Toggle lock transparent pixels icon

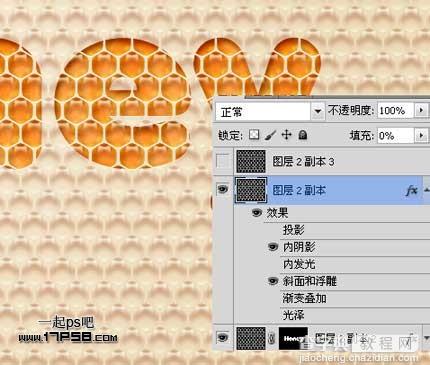tap(254, 135)
